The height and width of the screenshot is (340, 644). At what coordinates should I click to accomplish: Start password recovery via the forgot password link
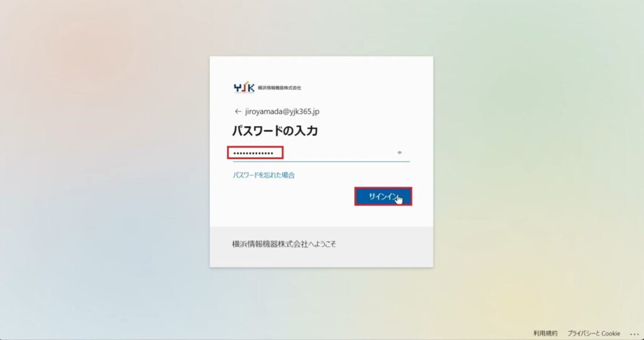coord(264,175)
